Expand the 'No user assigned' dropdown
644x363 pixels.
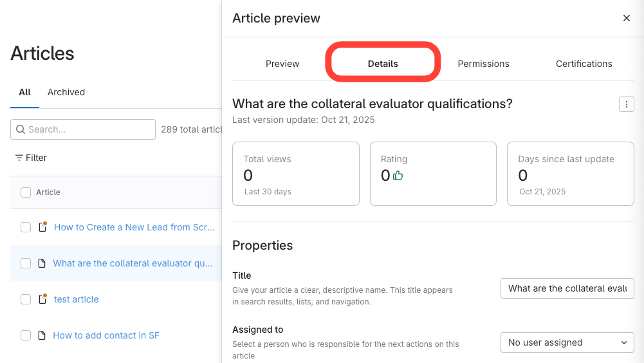567,342
